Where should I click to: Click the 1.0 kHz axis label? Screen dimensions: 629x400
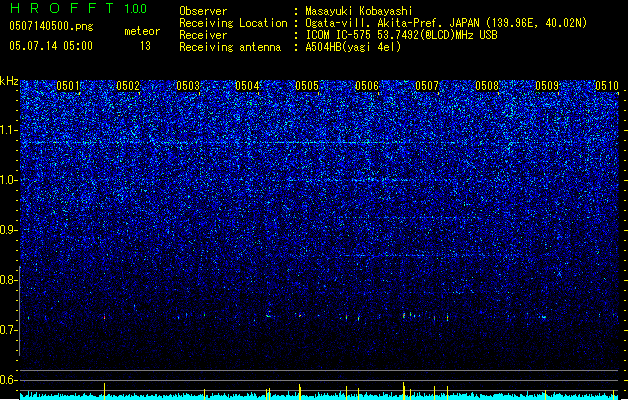(8, 180)
